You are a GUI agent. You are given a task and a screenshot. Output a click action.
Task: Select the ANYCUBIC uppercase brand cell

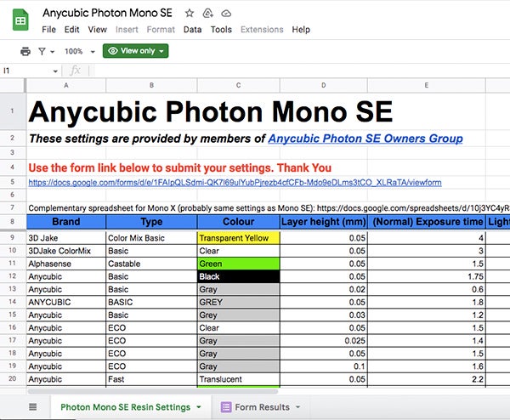point(66,302)
